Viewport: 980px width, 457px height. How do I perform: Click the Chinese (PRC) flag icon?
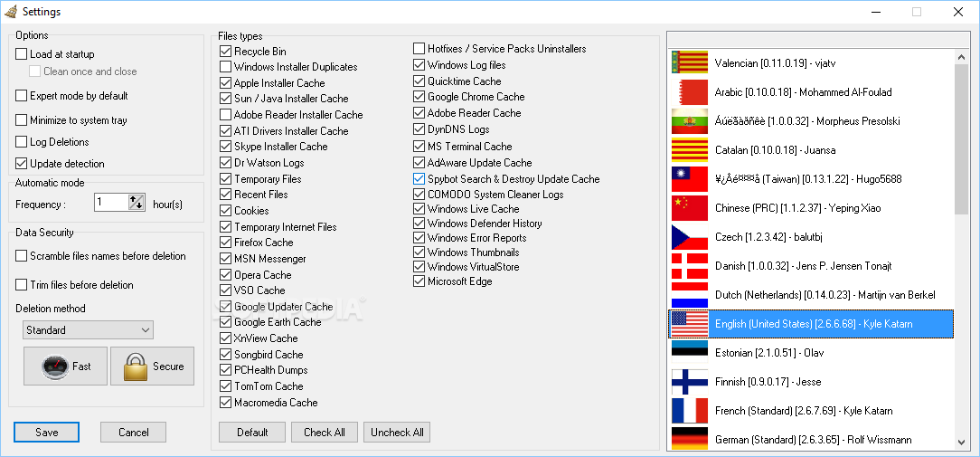[690, 208]
